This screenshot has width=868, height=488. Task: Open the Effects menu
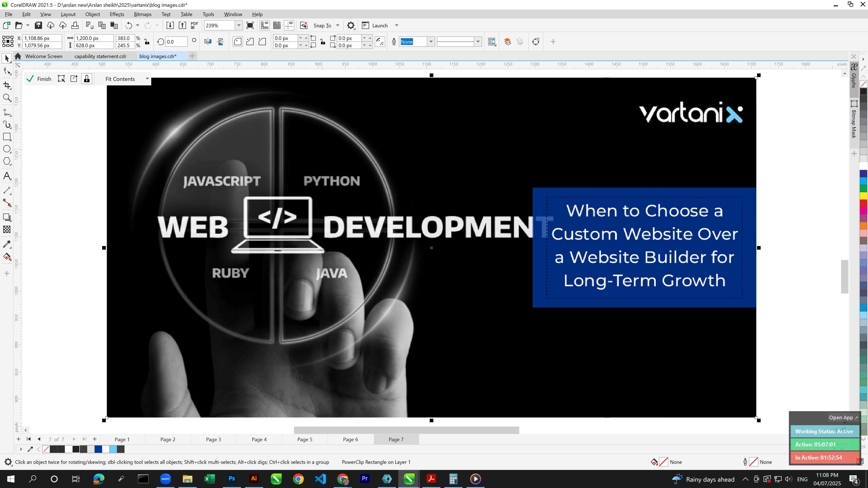click(117, 14)
